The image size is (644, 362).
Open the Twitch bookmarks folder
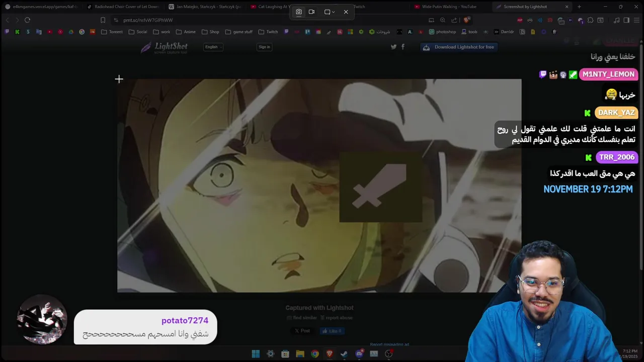pyautogui.click(x=268, y=32)
